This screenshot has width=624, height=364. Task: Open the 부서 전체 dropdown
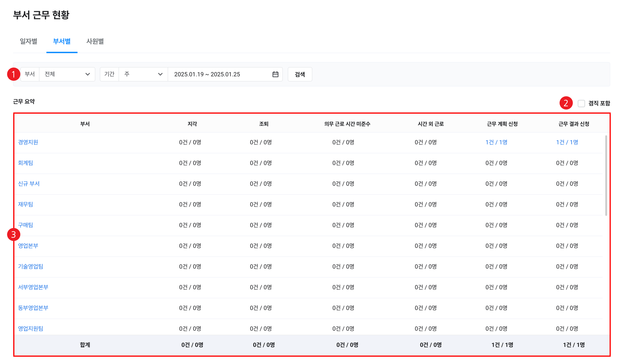[x=67, y=74]
